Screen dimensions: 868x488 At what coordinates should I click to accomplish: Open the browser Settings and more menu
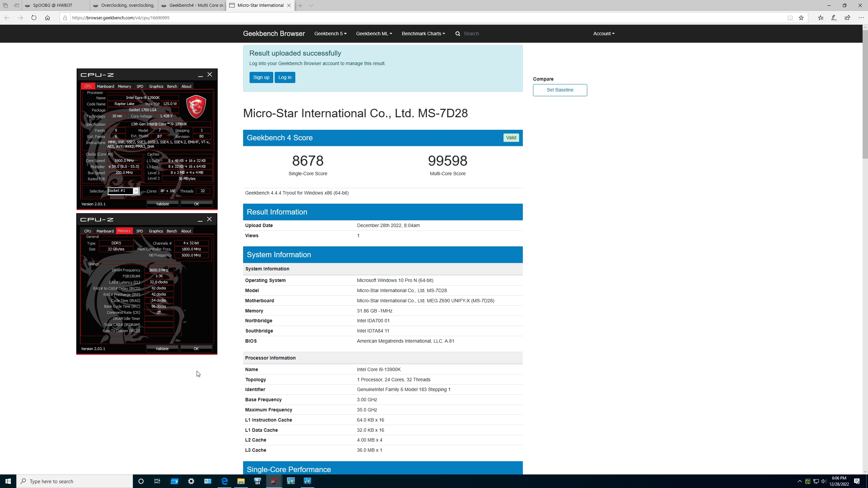coord(861,18)
